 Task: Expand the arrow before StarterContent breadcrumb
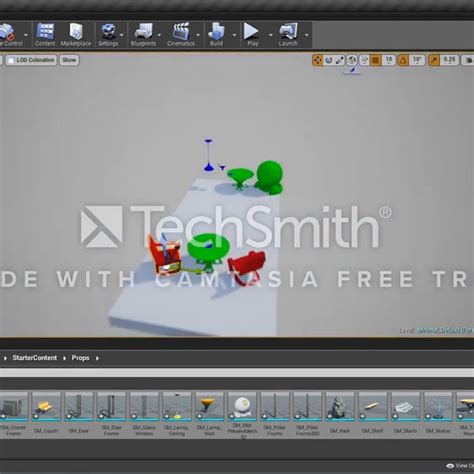tap(5, 358)
